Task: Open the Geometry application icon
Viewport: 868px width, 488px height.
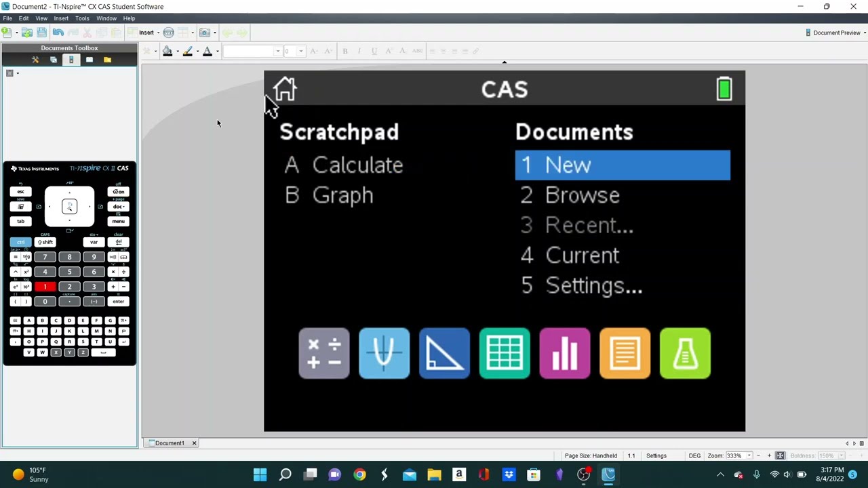Action: coord(444,353)
